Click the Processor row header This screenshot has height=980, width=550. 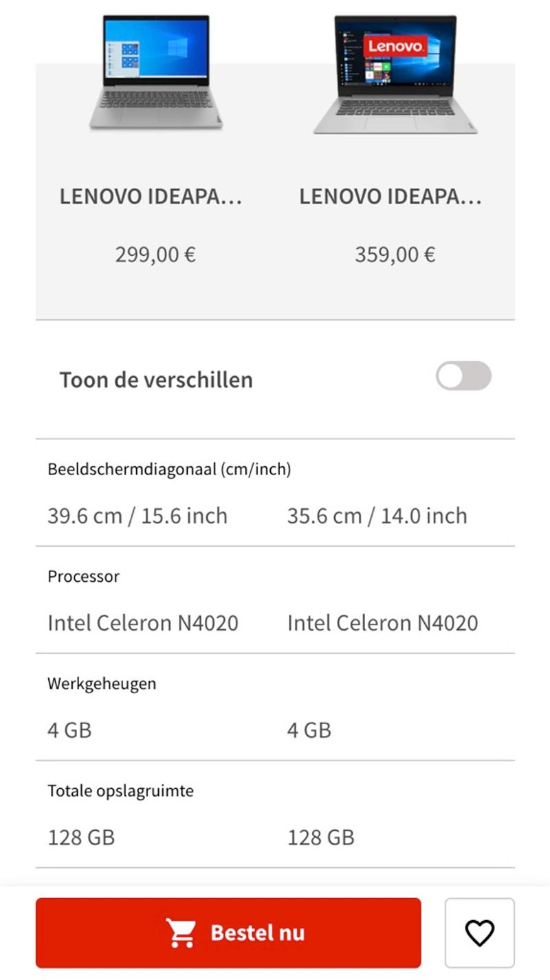(83, 576)
